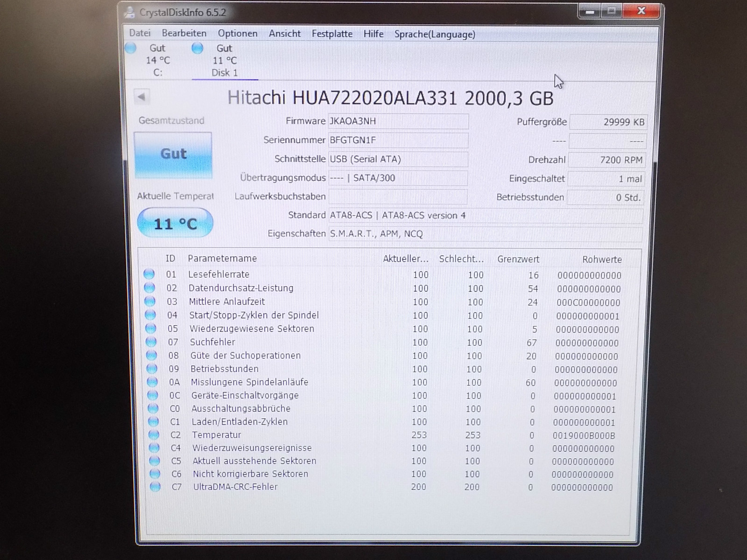Go to previous disk with the left arrow
This screenshot has height=560, width=747.
[141, 97]
